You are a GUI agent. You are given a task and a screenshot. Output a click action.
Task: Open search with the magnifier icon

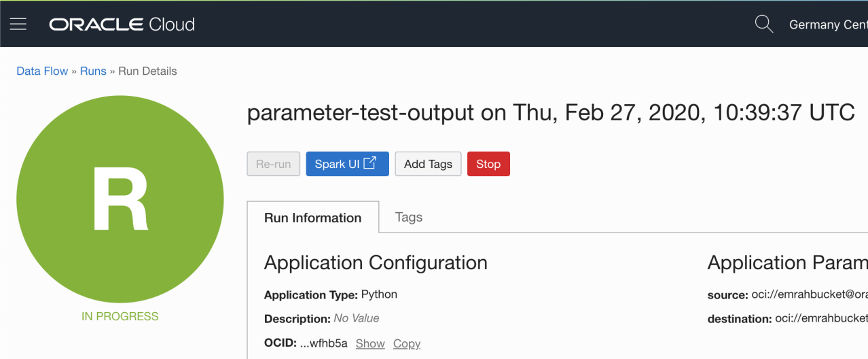764,24
